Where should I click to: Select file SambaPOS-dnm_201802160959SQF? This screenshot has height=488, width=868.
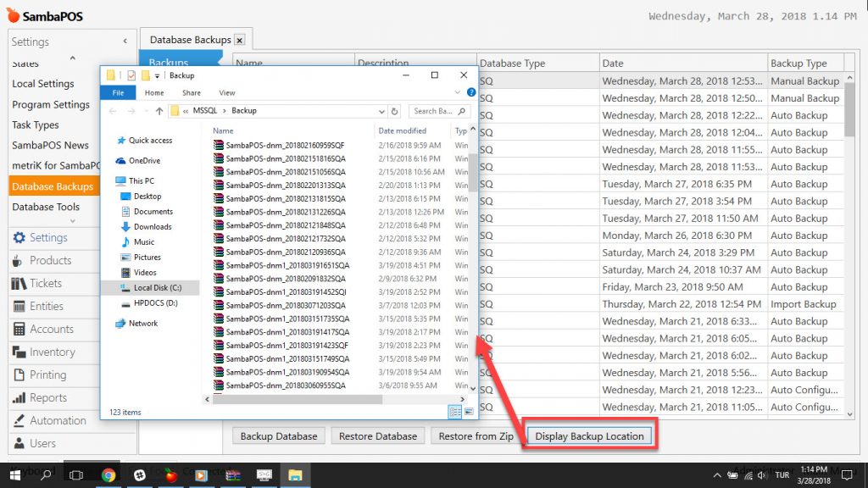click(x=285, y=146)
